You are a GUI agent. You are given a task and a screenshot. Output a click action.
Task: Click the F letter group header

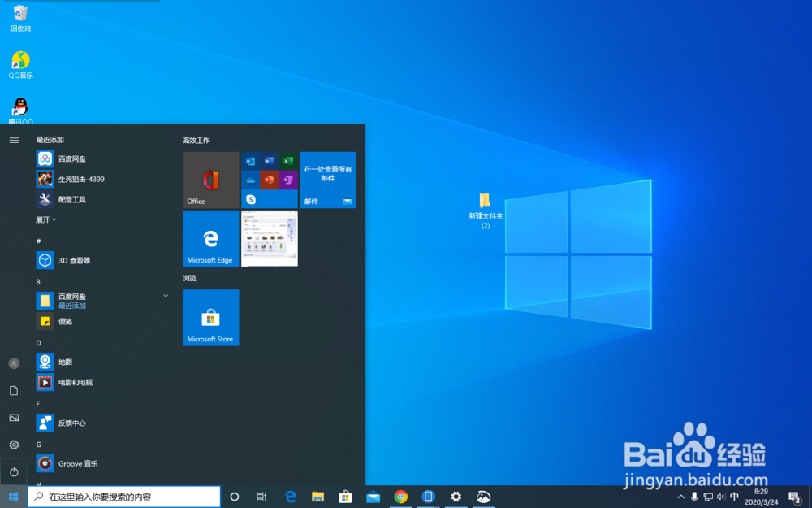pos(38,404)
